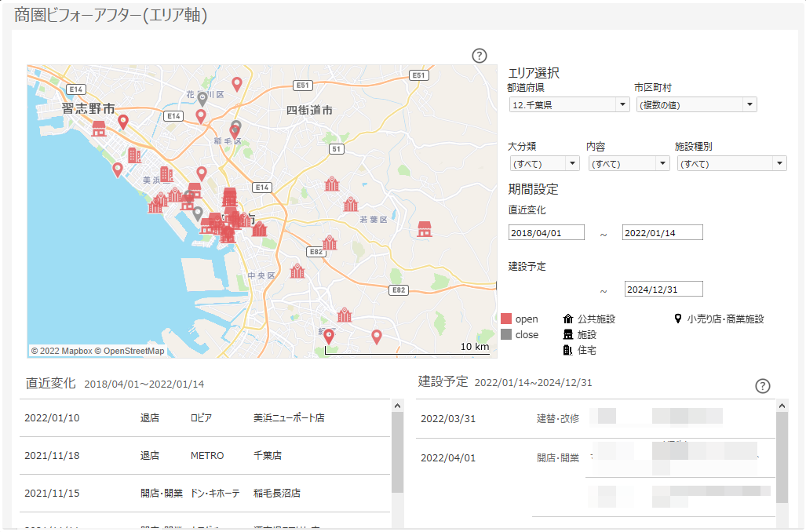Select the 2021/11/18 date cell

[x=52, y=455]
